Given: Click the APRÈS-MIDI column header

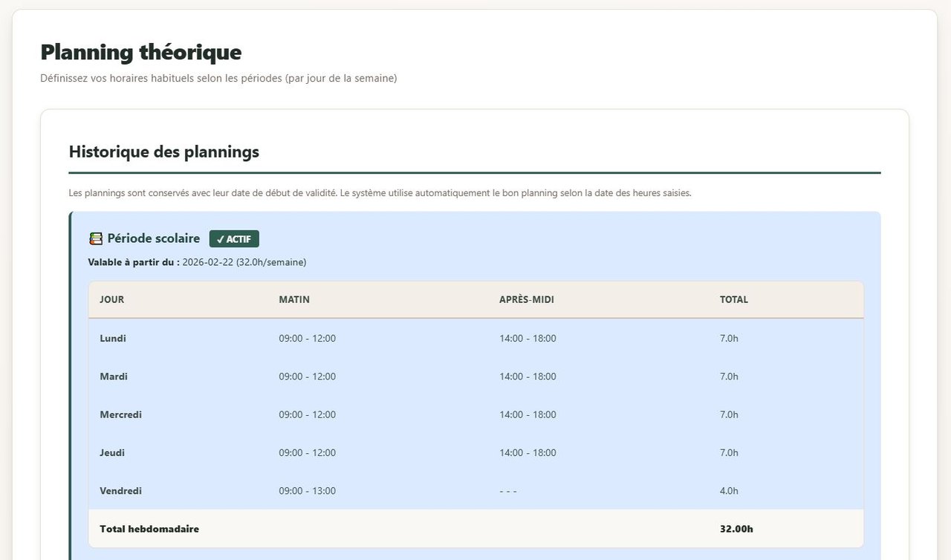Looking at the screenshot, I should pos(526,299).
